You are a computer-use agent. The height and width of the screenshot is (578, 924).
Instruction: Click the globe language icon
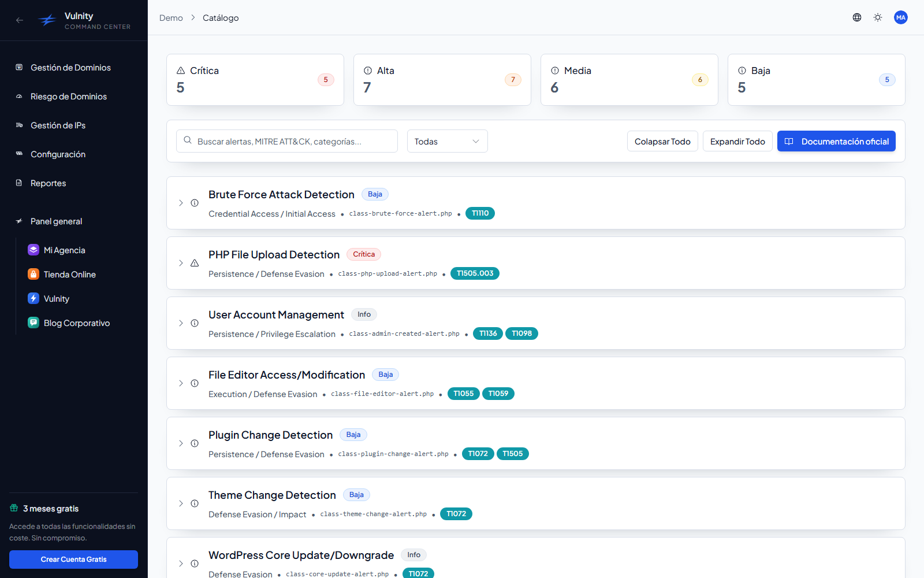(x=857, y=17)
